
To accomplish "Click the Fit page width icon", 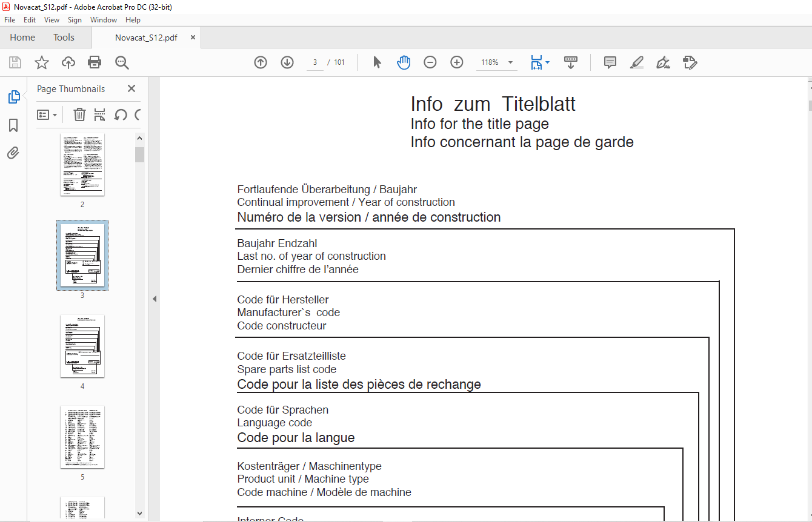I will coord(536,62).
